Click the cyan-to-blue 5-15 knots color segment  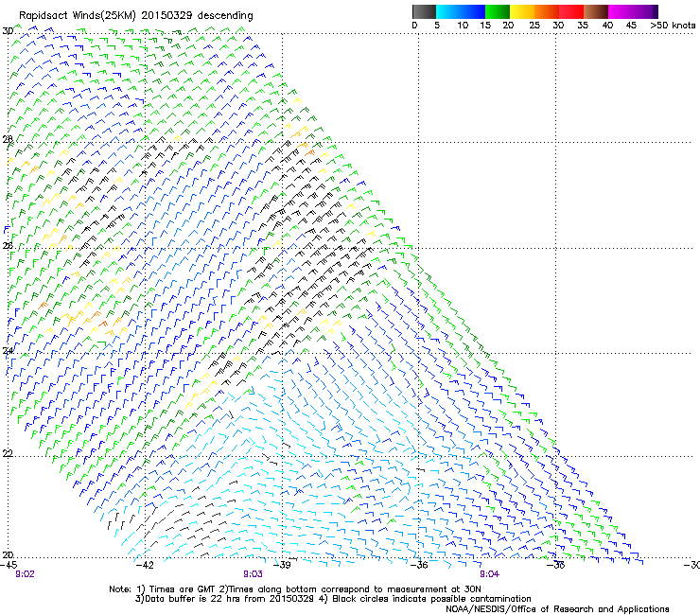(461, 11)
